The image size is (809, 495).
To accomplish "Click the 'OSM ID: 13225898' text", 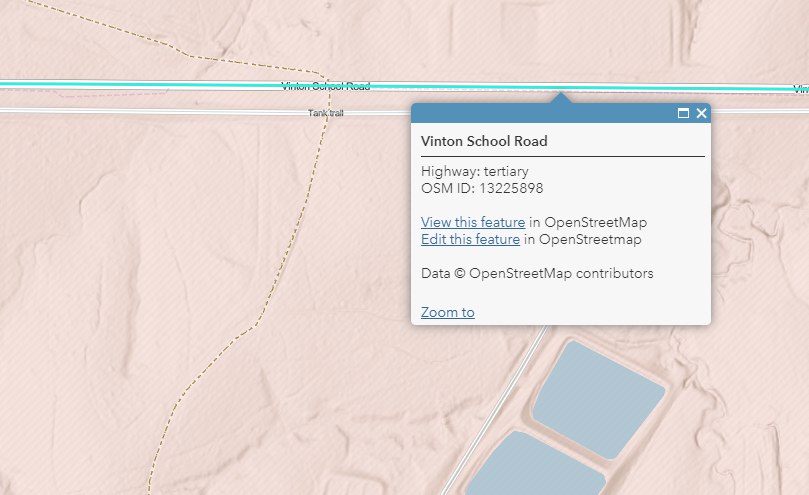I will point(482,188).
